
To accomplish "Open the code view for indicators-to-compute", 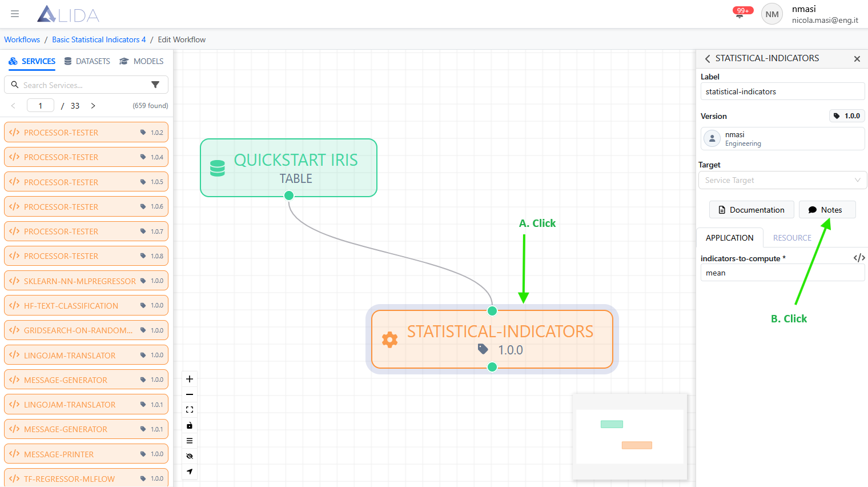I will click(859, 258).
